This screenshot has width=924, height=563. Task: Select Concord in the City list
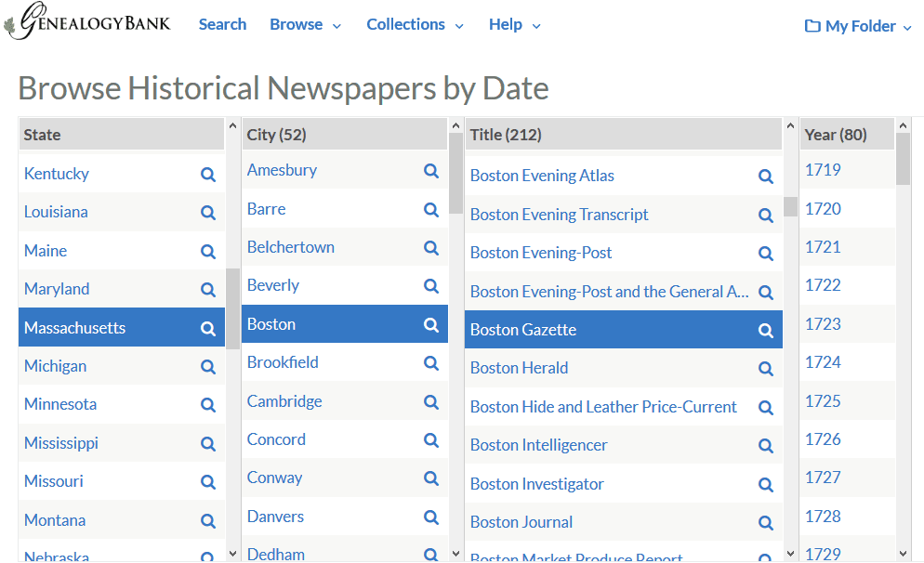pyautogui.click(x=276, y=440)
